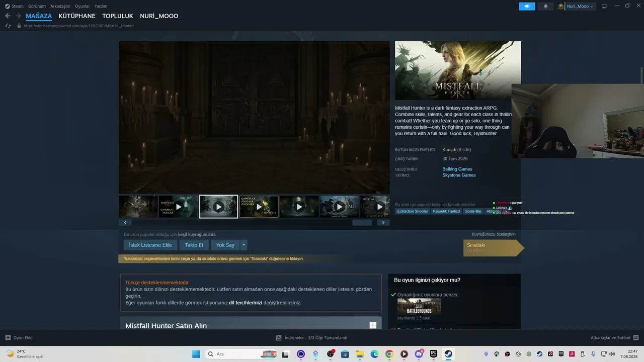
Task: Play the Cinematic Trailer video thumbnail
Action: tap(178, 207)
